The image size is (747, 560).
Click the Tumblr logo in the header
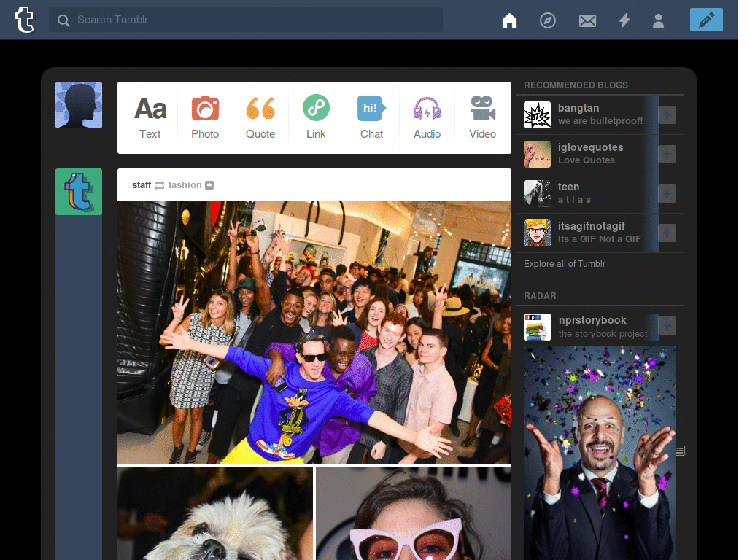click(24, 20)
